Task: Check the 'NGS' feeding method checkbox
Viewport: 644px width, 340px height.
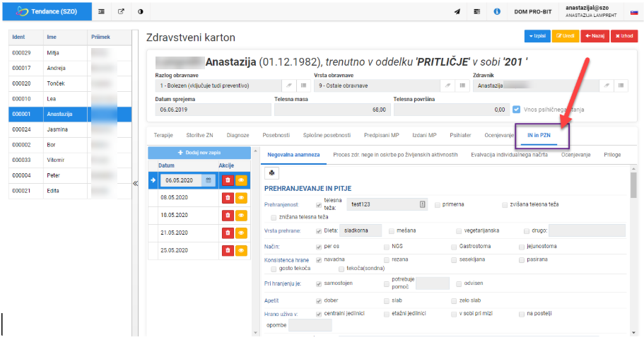Action: point(387,247)
